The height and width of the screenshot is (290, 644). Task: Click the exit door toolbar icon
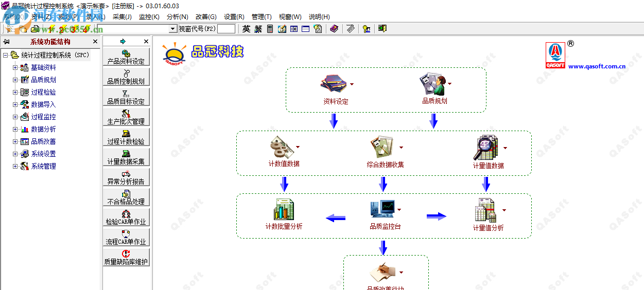pyautogui.click(x=382, y=29)
